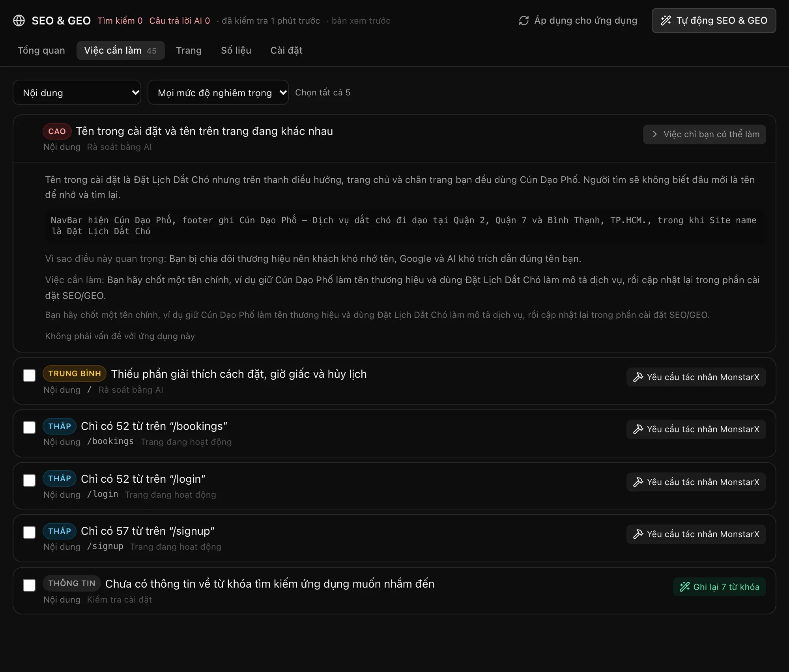Click the magic wand icon in Tự động SEO & GEO
Viewport: 789px width, 672px height.
pos(666,21)
